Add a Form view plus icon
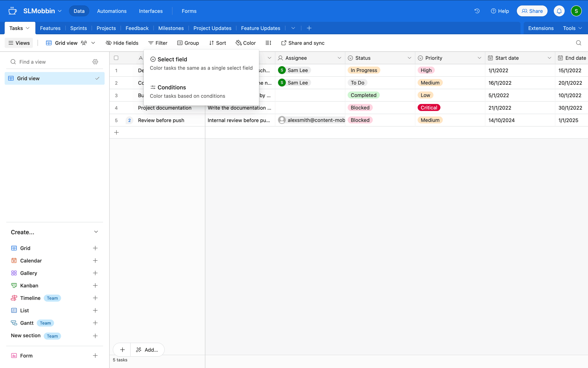588x368 pixels. click(95, 356)
